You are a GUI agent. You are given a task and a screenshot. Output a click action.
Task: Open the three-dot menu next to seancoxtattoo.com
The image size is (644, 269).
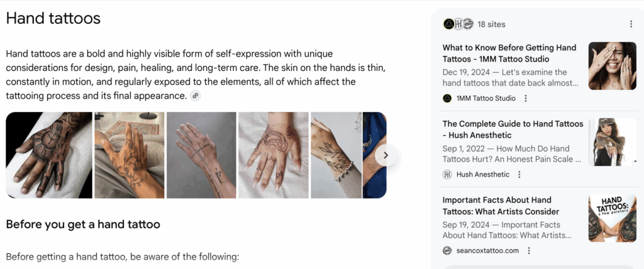529,251
